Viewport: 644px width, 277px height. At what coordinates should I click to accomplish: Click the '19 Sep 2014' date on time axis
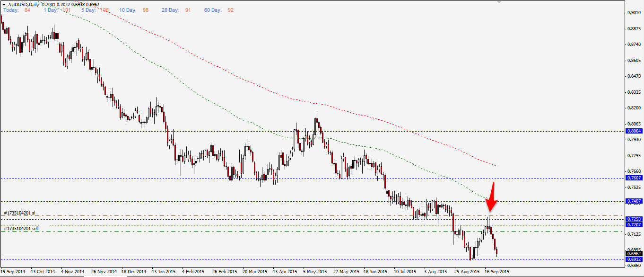[x=13, y=272]
